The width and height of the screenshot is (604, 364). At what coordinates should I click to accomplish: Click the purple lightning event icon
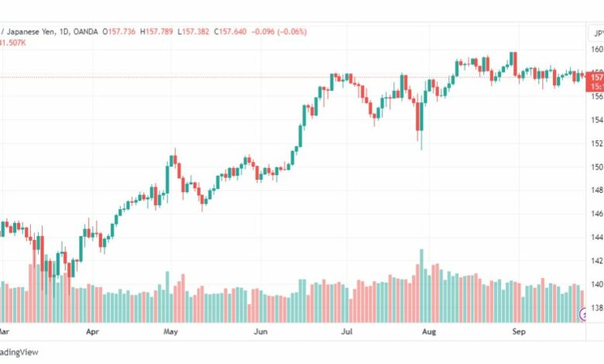tap(583, 314)
